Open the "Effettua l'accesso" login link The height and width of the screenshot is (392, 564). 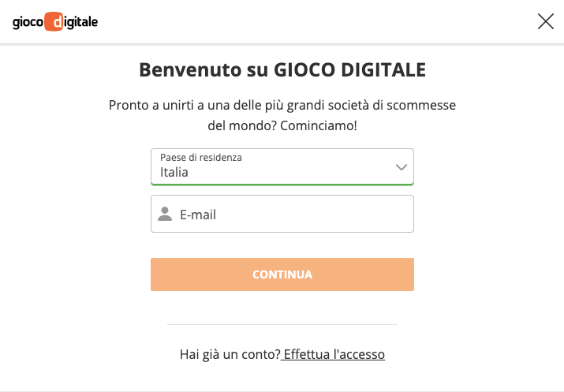tap(334, 355)
